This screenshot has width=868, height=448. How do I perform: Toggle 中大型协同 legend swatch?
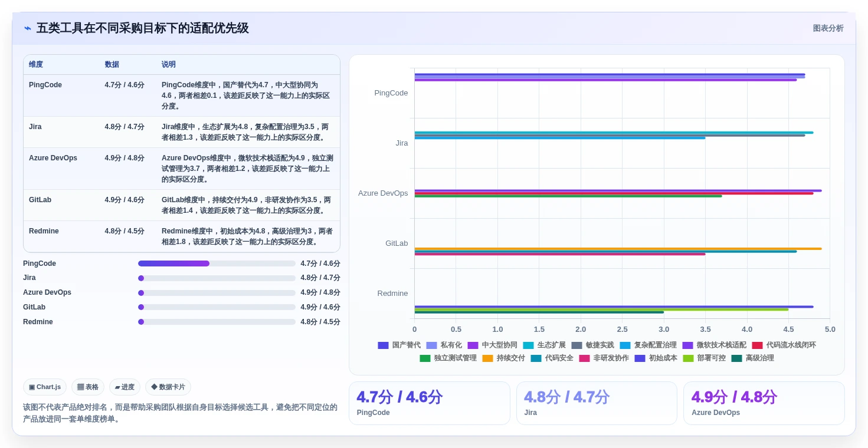pos(473,345)
